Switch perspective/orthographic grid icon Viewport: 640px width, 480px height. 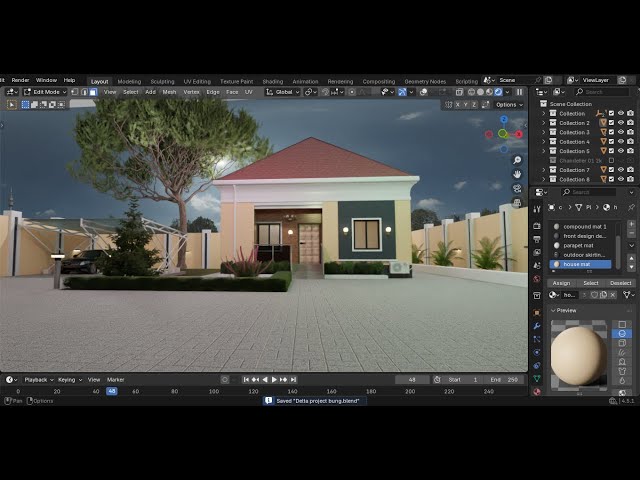tap(517, 202)
